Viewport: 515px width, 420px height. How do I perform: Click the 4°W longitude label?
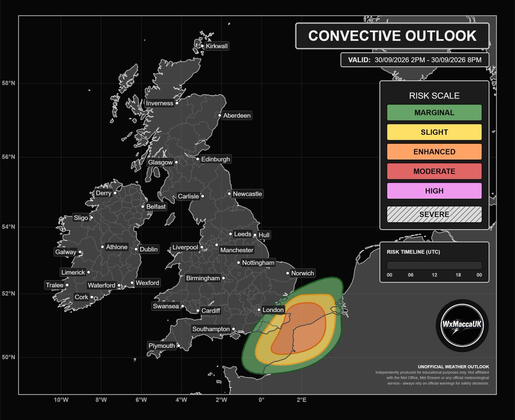click(x=181, y=400)
